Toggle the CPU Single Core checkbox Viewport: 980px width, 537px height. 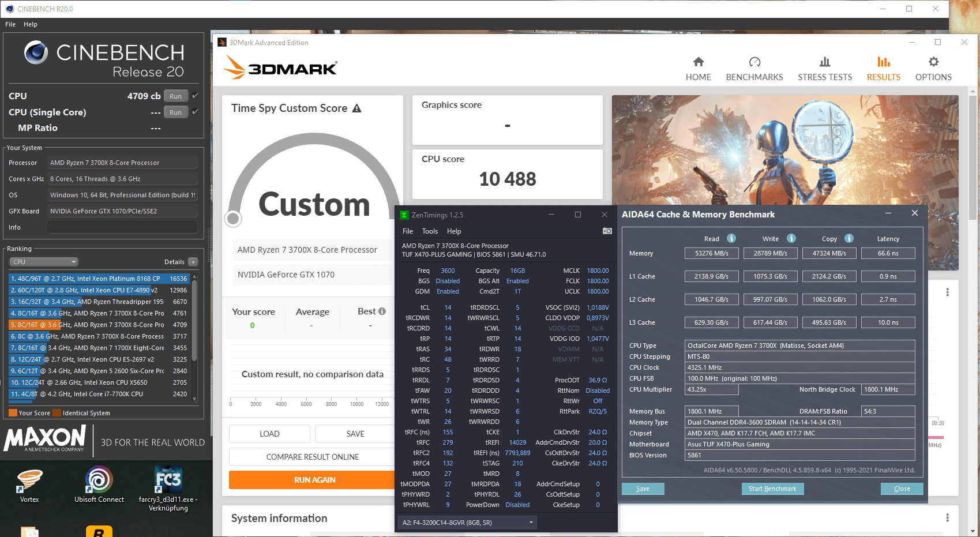pyautogui.click(x=195, y=112)
